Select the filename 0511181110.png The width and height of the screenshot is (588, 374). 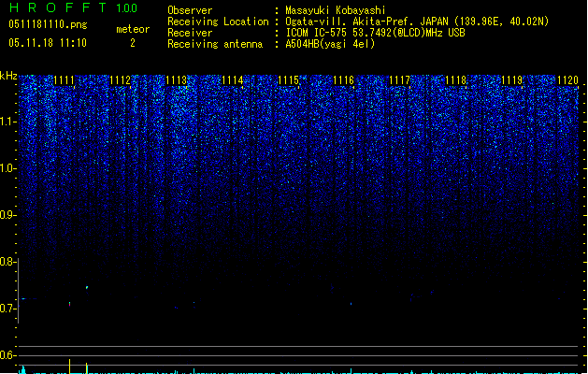click(x=48, y=25)
